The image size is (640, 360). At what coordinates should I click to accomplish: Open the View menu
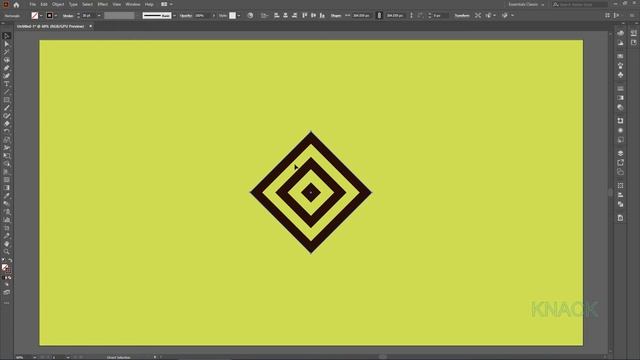coord(117,4)
